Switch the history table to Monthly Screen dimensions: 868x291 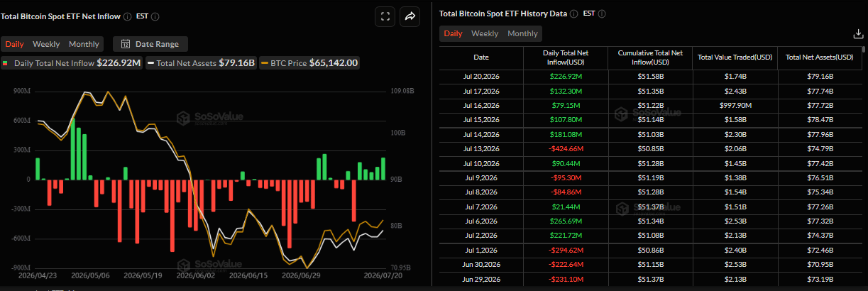[522, 33]
